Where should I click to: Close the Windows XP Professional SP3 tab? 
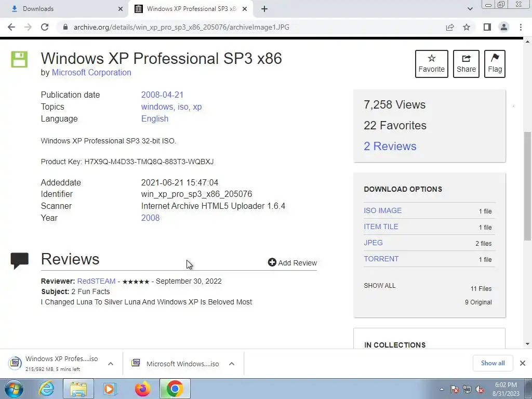[x=245, y=9]
